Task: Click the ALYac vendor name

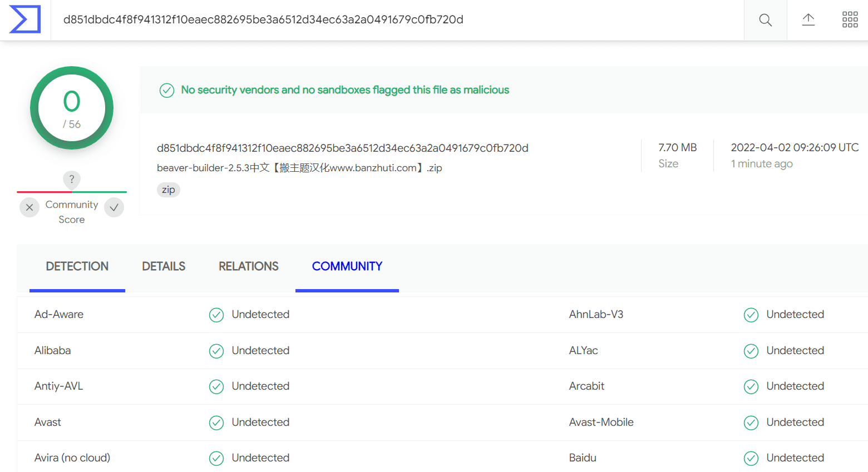Action: coord(584,351)
